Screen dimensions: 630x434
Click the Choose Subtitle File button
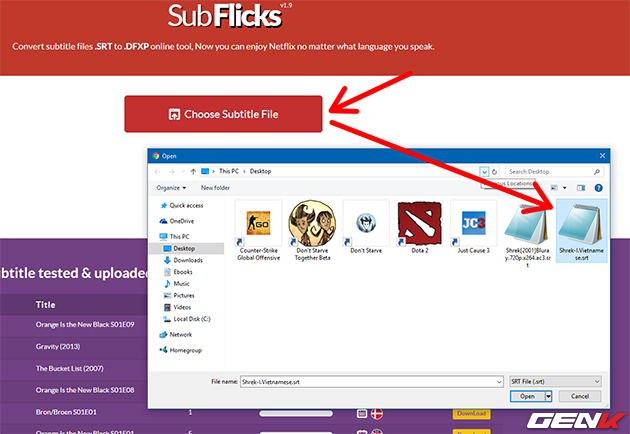click(x=223, y=114)
